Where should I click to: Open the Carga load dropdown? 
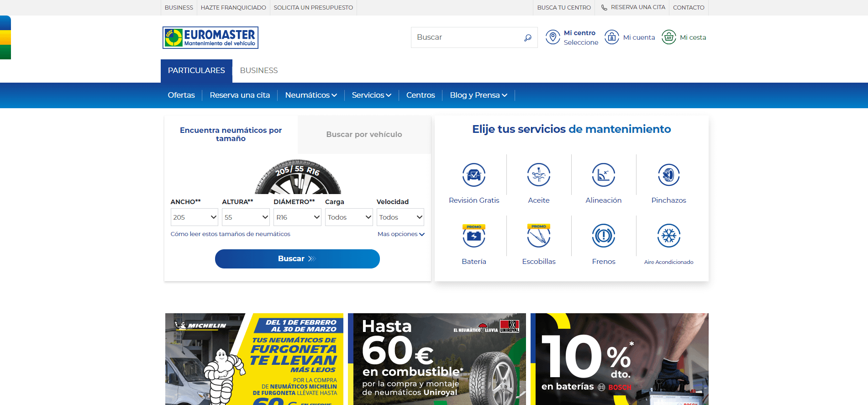pos(349,217)
